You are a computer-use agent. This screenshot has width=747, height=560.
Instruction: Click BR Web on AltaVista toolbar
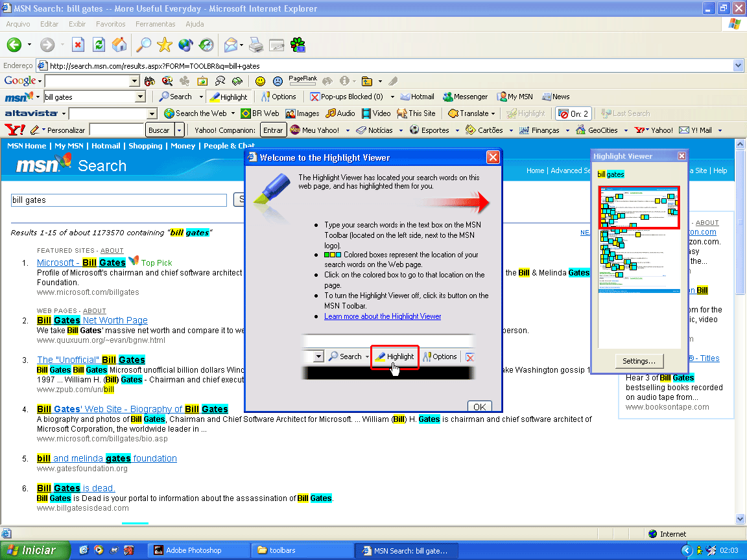(260, 113)
